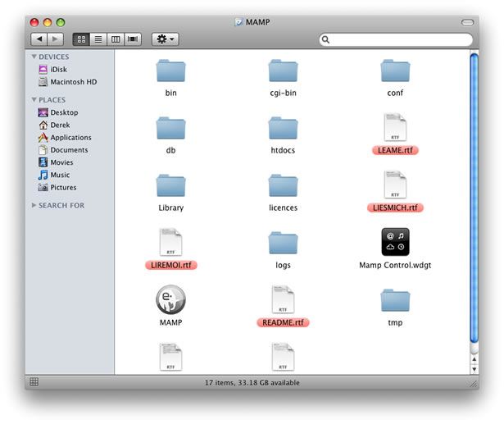The width and height of the screenshot is (504, 424).
Task: Open Macintosh HD in the sidebar
Action: click(67, 82)
